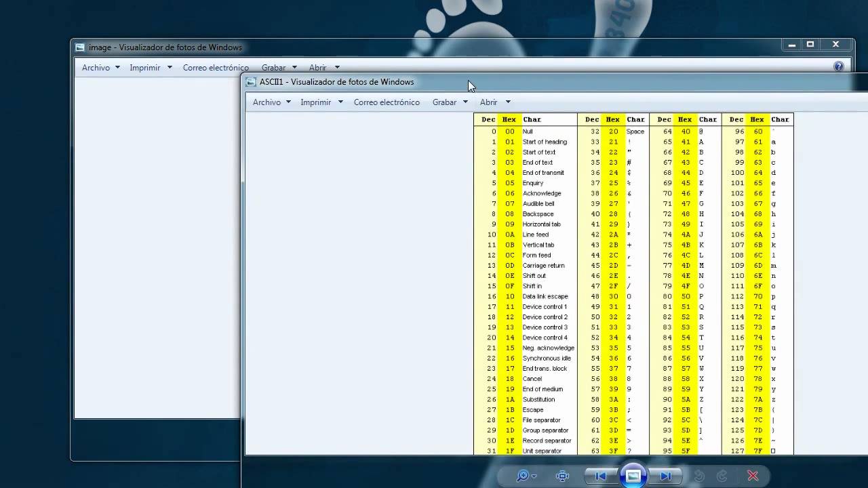Click decimal value 100 in the table
The height and width of the screenshot is (488, 868).
pos(737,173)
